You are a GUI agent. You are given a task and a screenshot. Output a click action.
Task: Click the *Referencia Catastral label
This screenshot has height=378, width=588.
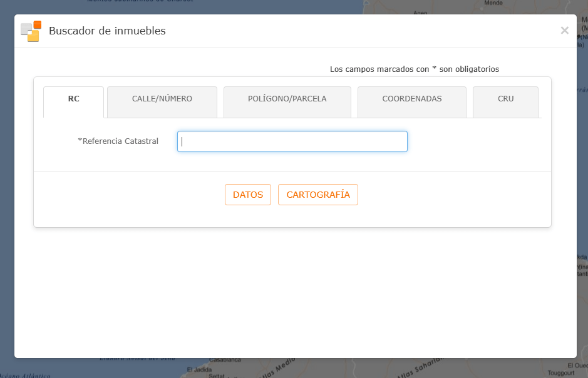coord(118,141)
